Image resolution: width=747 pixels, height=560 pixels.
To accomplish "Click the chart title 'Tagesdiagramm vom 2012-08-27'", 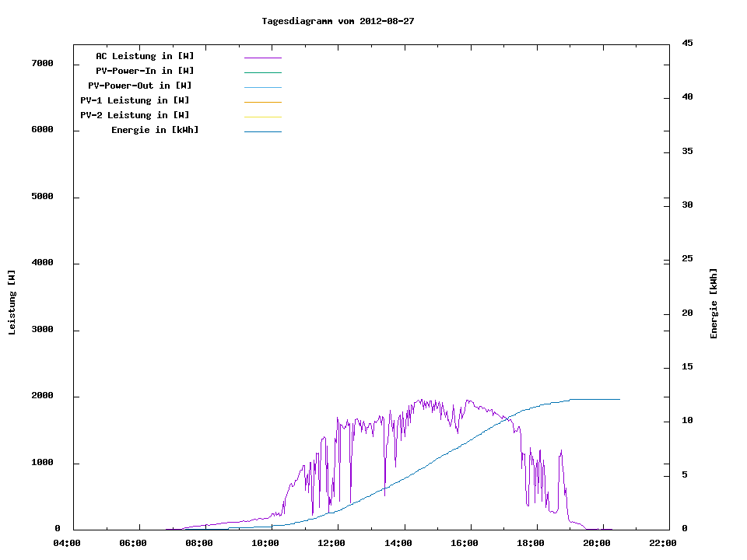I will [338, 21].
